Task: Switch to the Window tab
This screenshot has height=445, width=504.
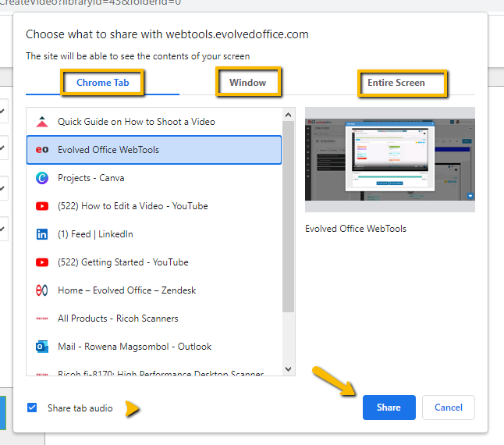Action: coord(248,83)
